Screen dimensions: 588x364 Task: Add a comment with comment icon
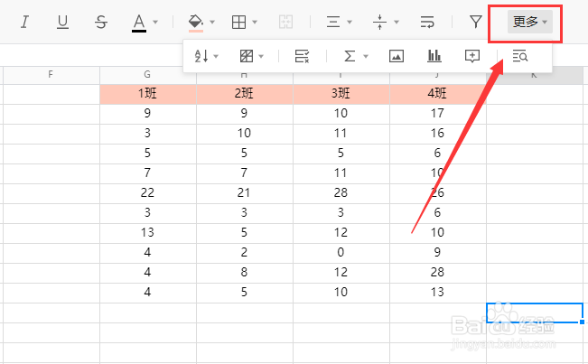coord(472,57)
